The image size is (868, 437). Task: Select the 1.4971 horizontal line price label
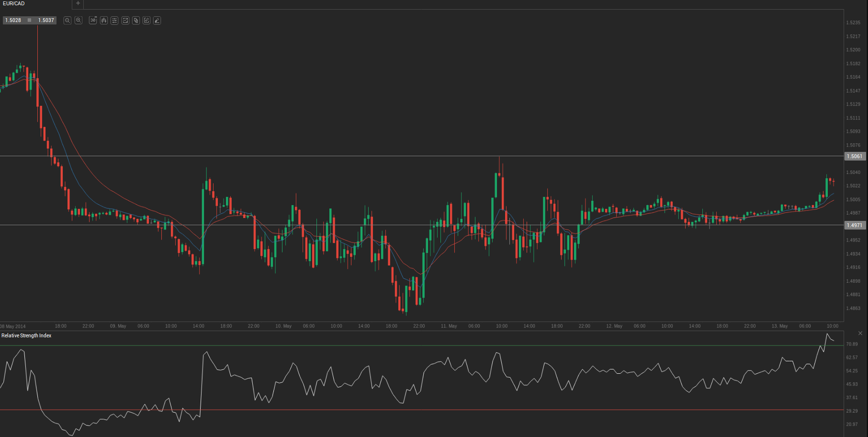pos(855,225)
